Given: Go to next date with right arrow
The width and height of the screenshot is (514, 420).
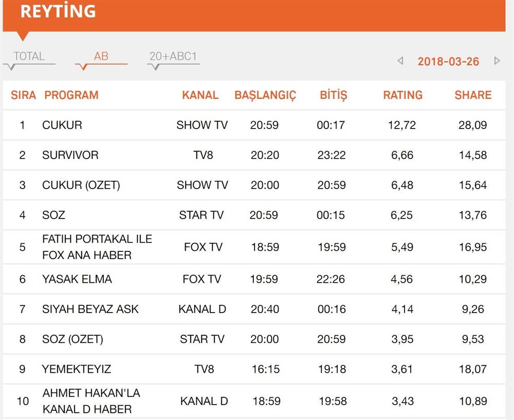Looking at the screenshot, I should click(x=497, y=61).
